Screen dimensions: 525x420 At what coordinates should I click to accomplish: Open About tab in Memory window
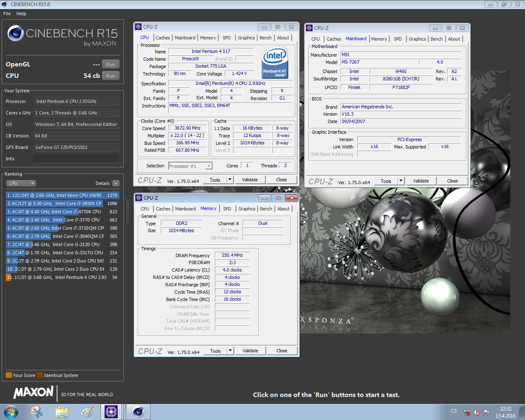283,209
